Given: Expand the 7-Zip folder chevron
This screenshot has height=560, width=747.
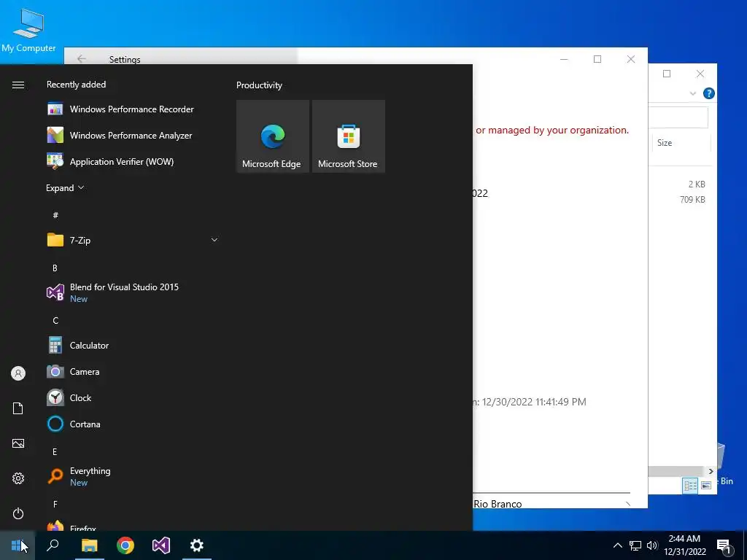Looking at the screenshot, I should click(214, 240).
